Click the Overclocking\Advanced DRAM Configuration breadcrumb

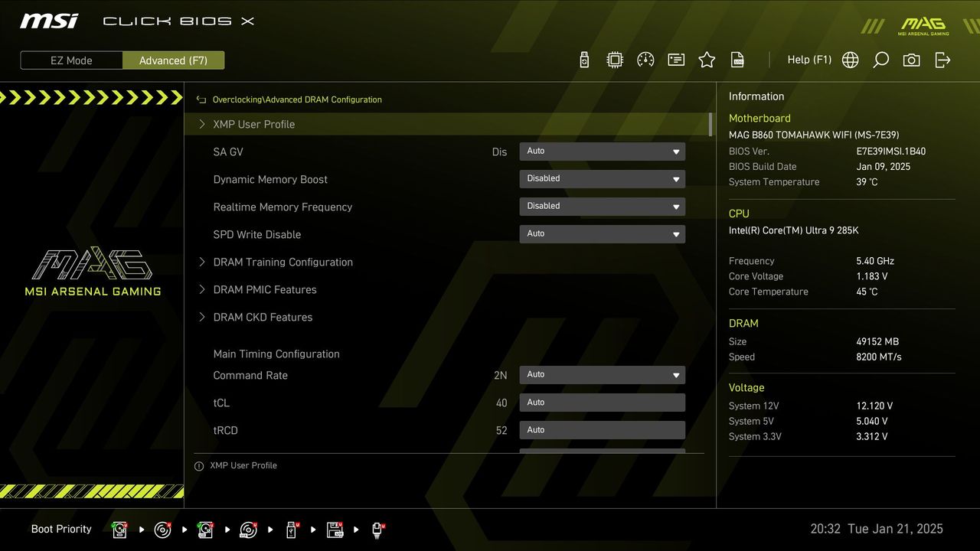[x=297, y=99]
